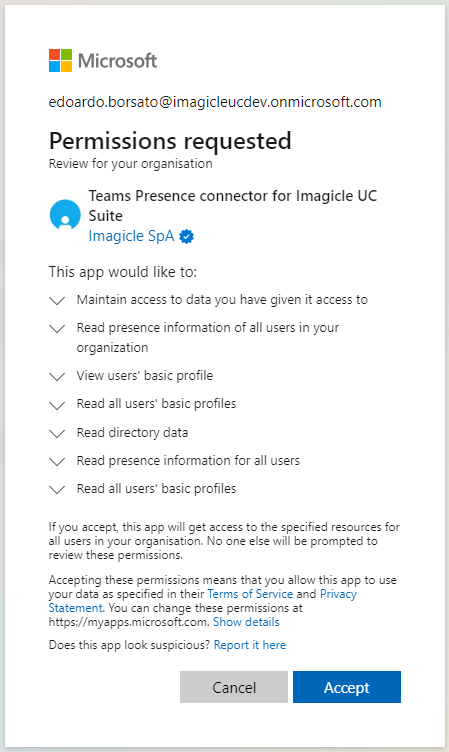Expand the last 'Read all users' basic profiles' chevron

tap(57, 489)
